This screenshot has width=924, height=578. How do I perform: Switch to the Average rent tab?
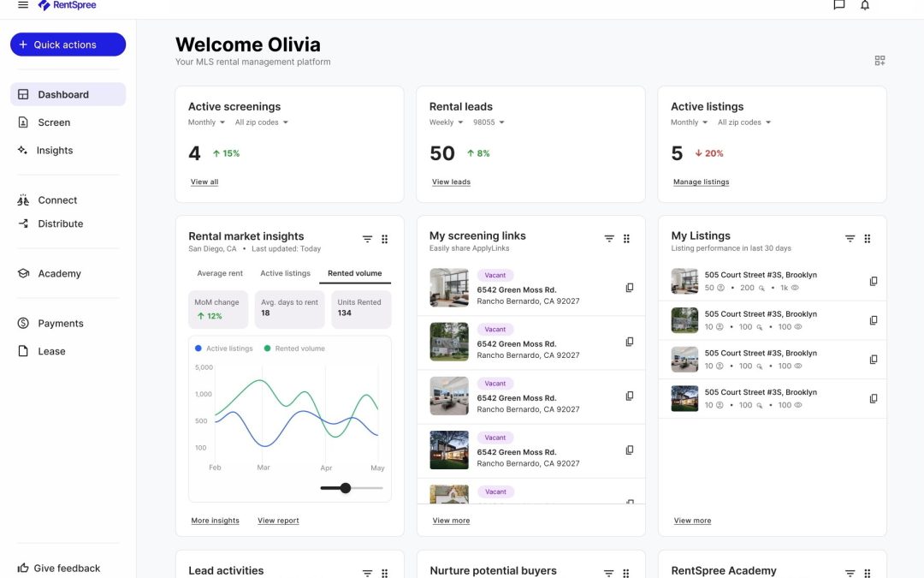tap(220, 273)
